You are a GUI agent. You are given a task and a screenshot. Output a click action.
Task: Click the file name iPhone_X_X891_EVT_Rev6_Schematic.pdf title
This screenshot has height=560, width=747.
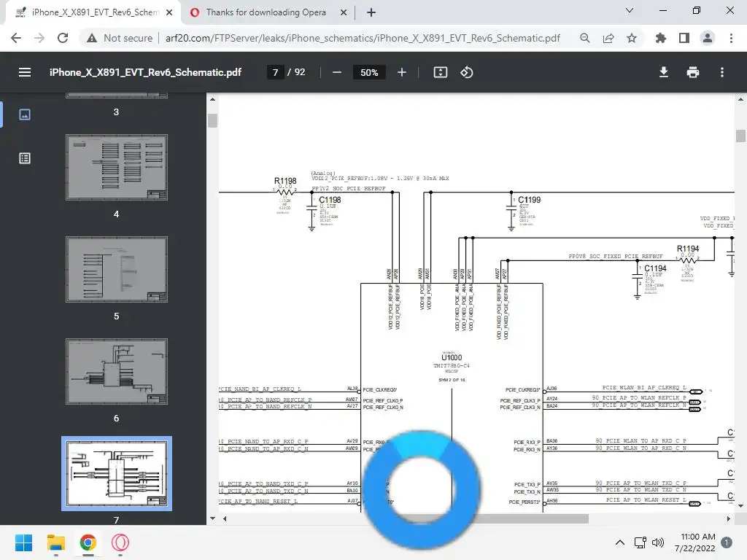tap(145, 72)
